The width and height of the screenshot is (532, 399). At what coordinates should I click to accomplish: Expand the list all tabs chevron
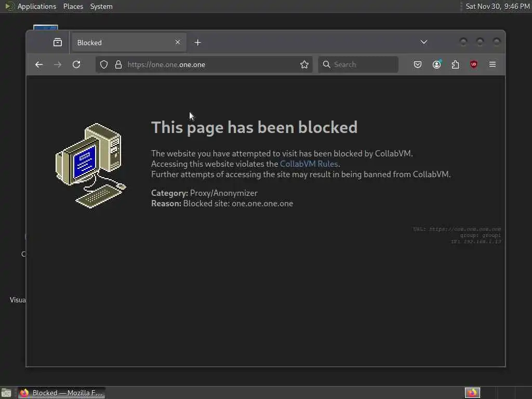point(424,42)
